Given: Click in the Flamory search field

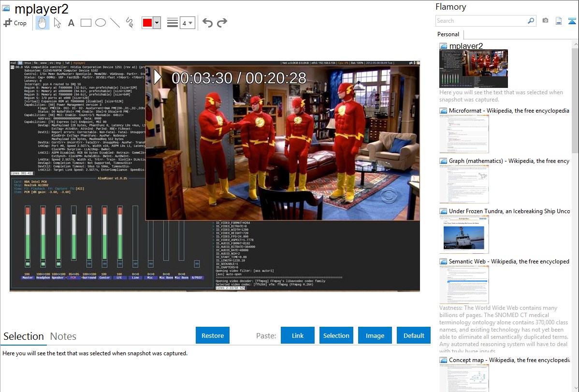Looking at the screenshot, I should tap(481, 21).
